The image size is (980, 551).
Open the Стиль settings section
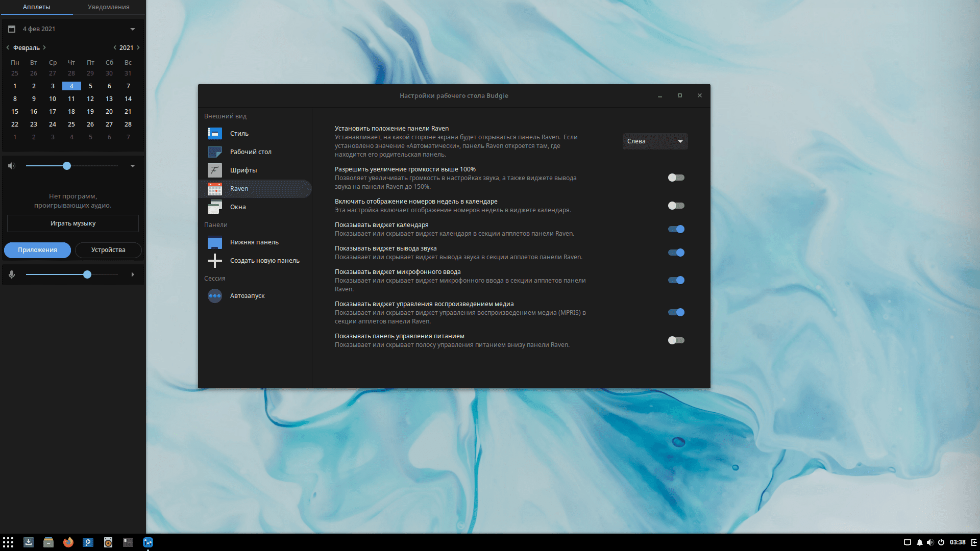tap(239, 134)
